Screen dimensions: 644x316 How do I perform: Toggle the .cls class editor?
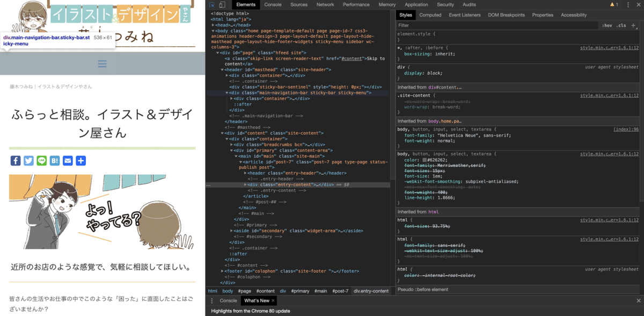[621, 25]
